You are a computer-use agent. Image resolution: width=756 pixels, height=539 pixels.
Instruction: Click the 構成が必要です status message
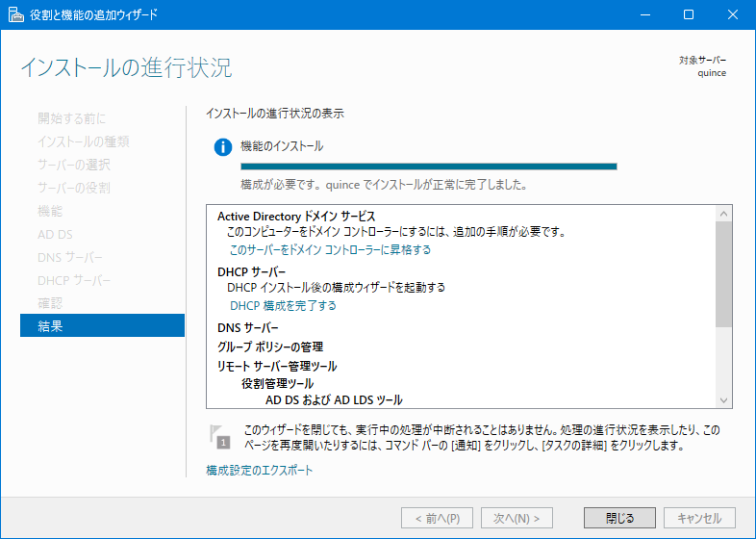tap(384, 185)
